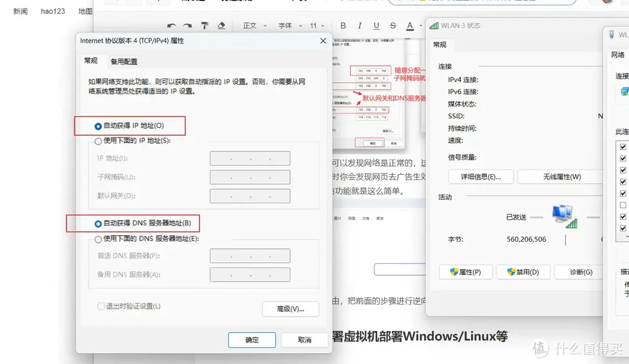Select 使用下面的 DNS 服务器地址(E) radio button
Viewport: 629px width, 364px height.
pos(98,239)
